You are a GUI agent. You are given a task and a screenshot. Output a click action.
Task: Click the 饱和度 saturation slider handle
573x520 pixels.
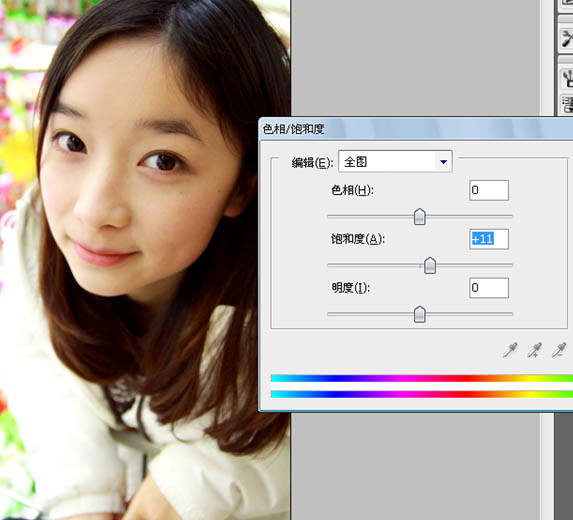(x=430, y=265)
